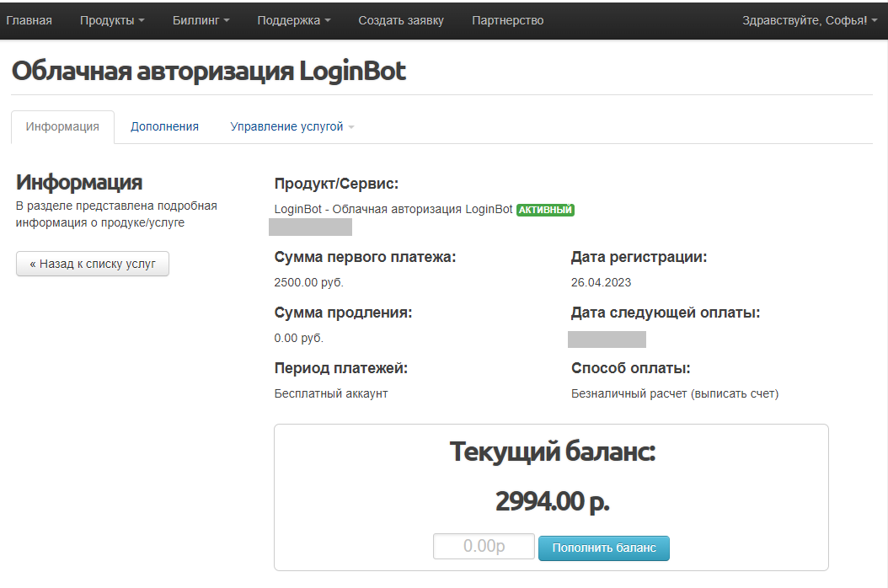This screenshot has height=588, width=888.
Task: Click the Бесплатный аккаунт payment period value
Action: pos(331,393)
